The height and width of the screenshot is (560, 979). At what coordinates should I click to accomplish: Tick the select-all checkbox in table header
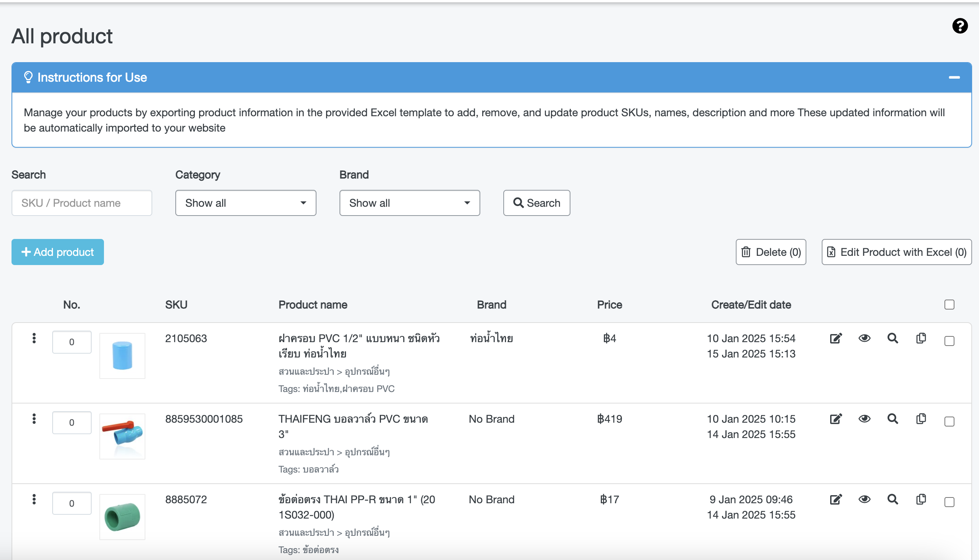click(x=949, y=305)
